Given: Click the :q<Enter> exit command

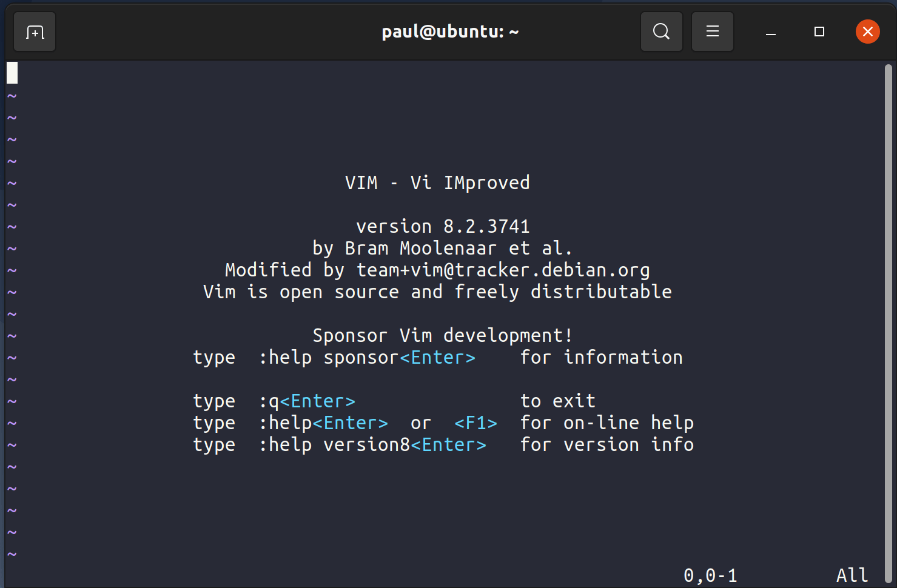Looking at the screenshot, I should 306,400.
